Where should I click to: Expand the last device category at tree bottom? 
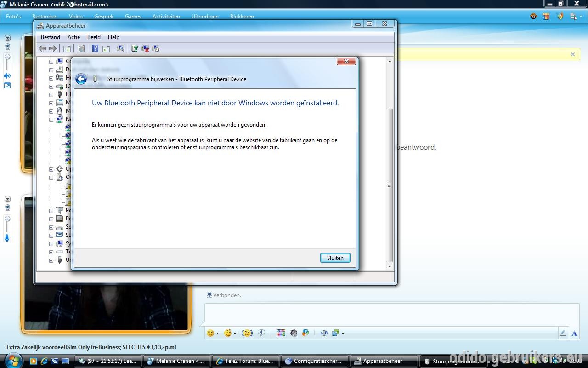pos(51,260)
